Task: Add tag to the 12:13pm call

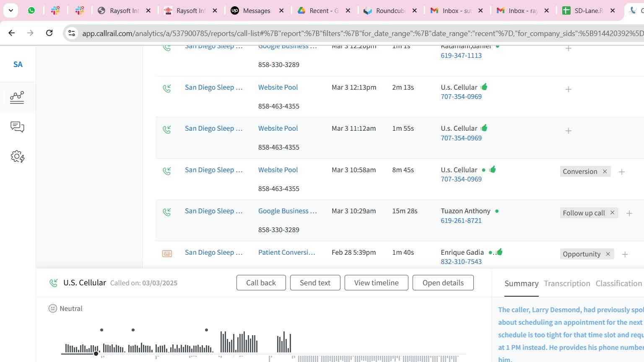Action: tap(568, 89)
